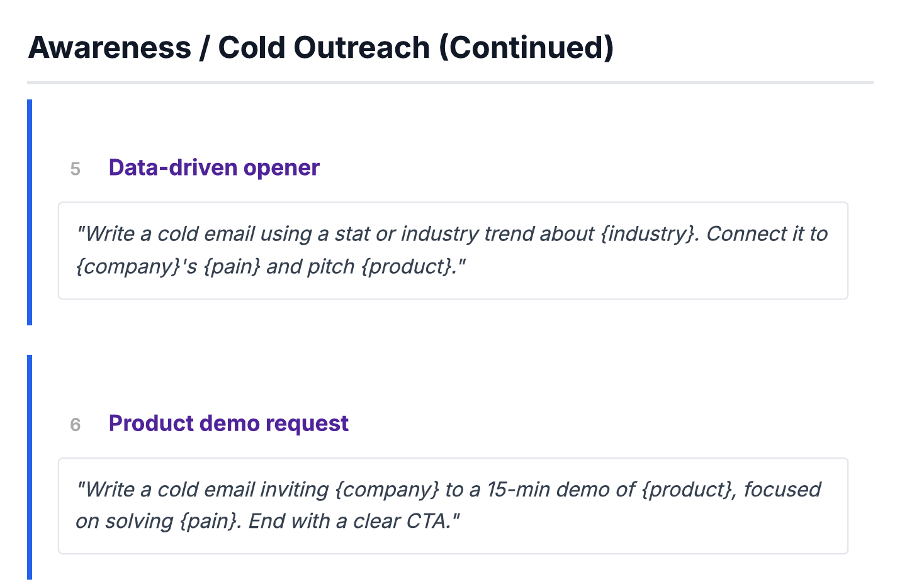Viewport: 924px width, 584px height.
Task: Click the 'Data-driven opener' heading
Action: [214, 167]
